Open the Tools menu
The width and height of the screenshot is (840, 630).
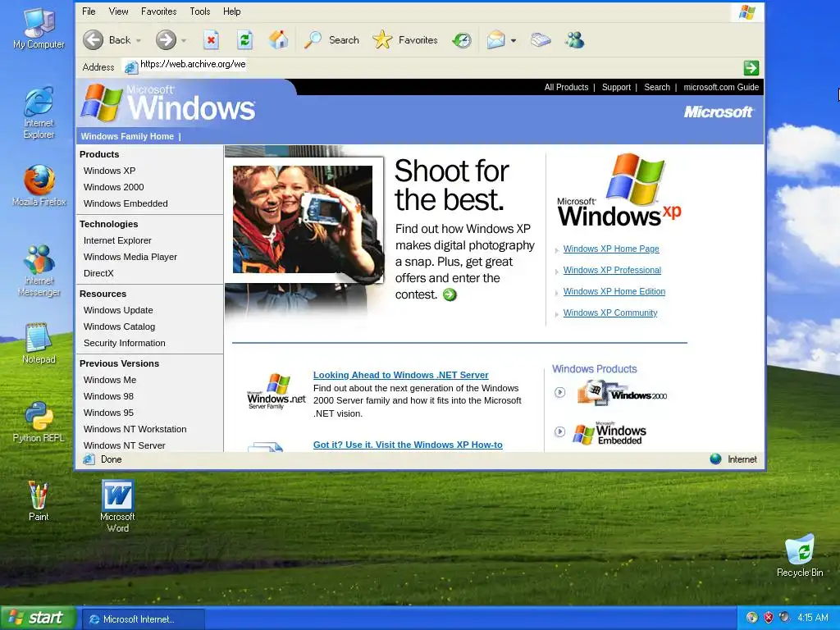200,11
